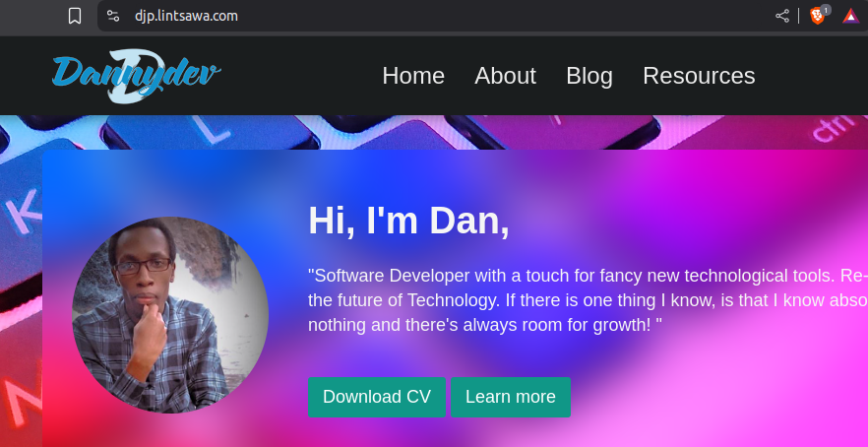Click the Shields notification badge showing 1
Screen dimensions: 868x447
point(826,10)
